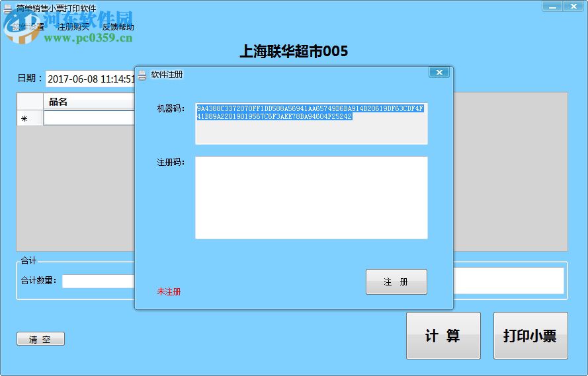Click the total field right of the dialog
The image size is (588, 376).
[509, 280]
